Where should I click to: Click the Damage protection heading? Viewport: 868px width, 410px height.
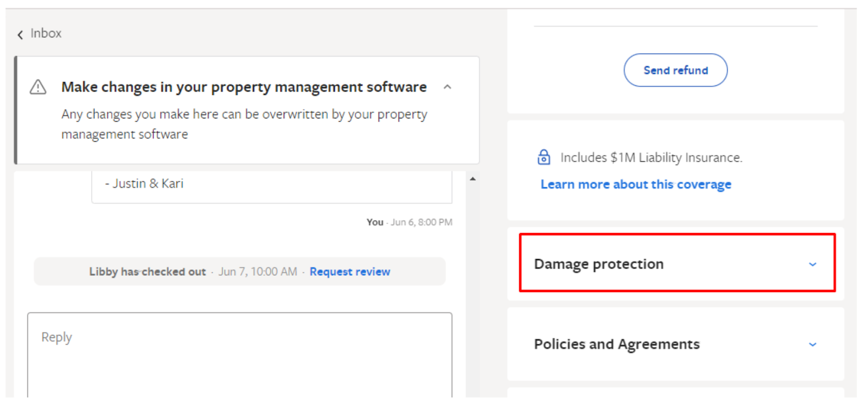point(598,264)
